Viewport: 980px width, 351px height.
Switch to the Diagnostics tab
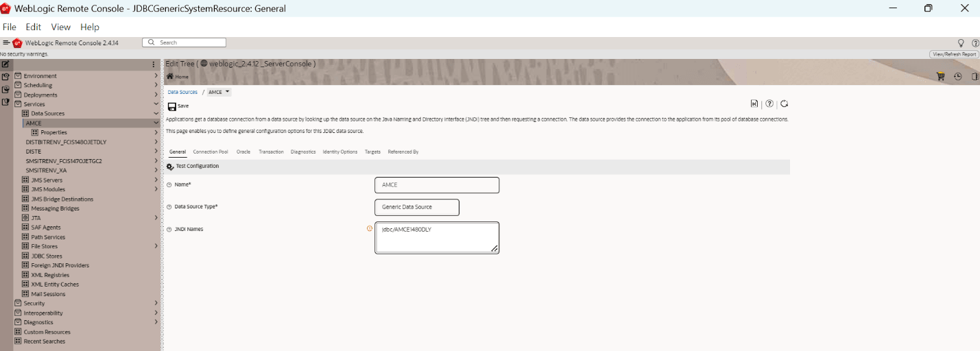tap(303, 152)
